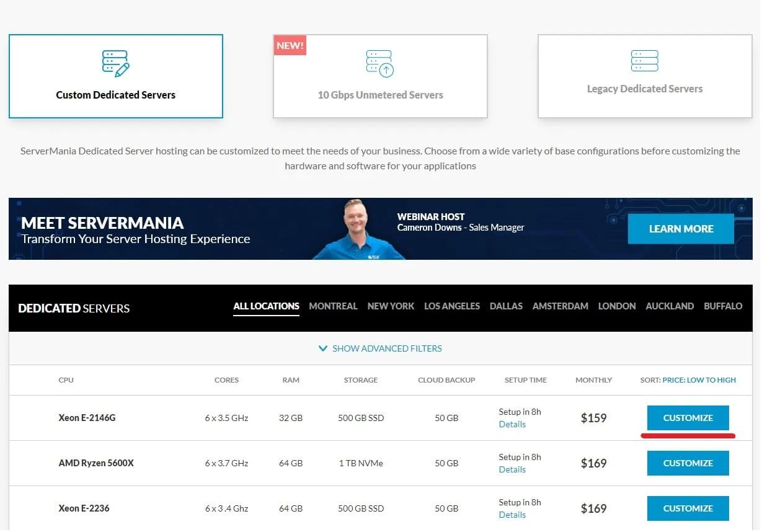Select the Custom Dedicated Servers card
This screenshot has width=762, height=532.
(x=116, y=76)
